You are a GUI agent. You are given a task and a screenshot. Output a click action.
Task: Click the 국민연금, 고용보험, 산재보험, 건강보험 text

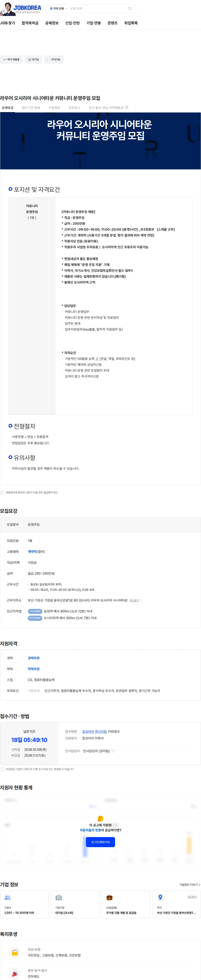click(54, 955)
